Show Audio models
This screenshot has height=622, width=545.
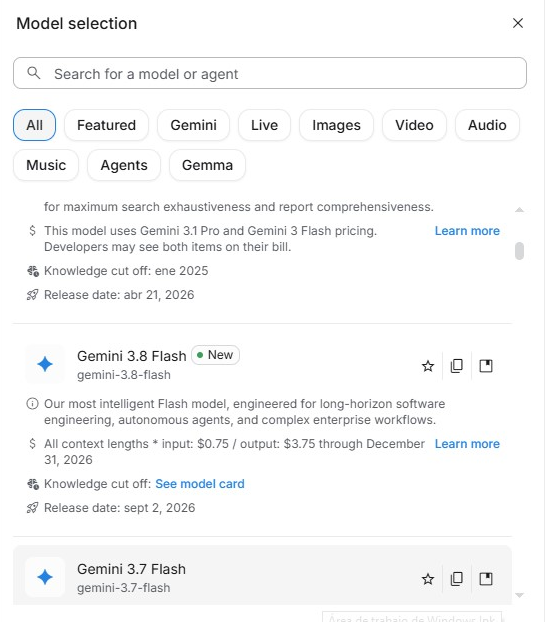(x=487, y=125)
